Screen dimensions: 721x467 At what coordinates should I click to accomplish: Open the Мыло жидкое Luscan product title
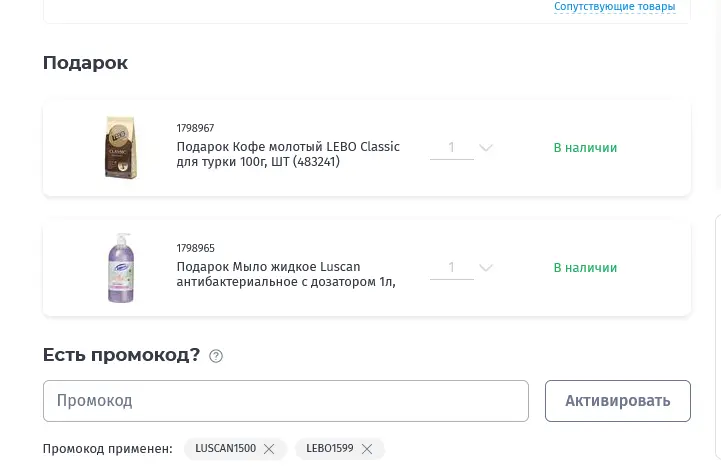(286, 274)
